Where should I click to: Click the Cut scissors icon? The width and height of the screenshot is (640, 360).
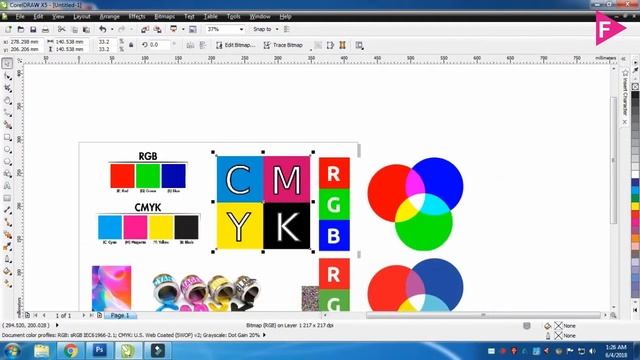click(x=62, y=29)
